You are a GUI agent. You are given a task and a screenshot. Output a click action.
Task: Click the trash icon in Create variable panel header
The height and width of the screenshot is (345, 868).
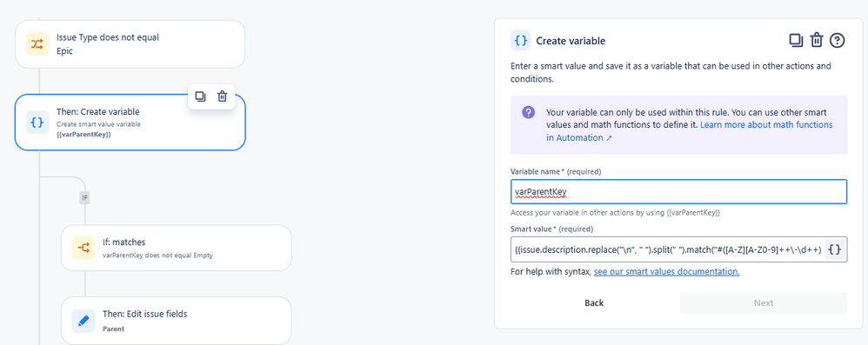pos(817,40)
